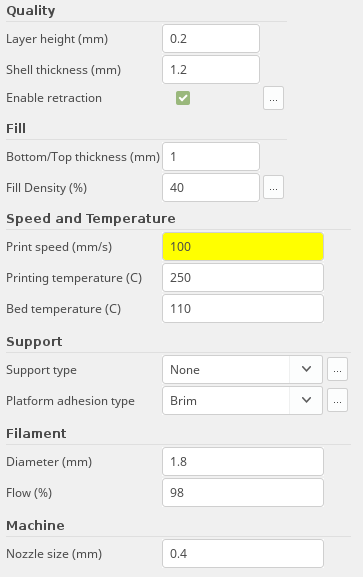Select the yellow Print speed field
Viewport: 363px width, 577px height.
point(243,247)
